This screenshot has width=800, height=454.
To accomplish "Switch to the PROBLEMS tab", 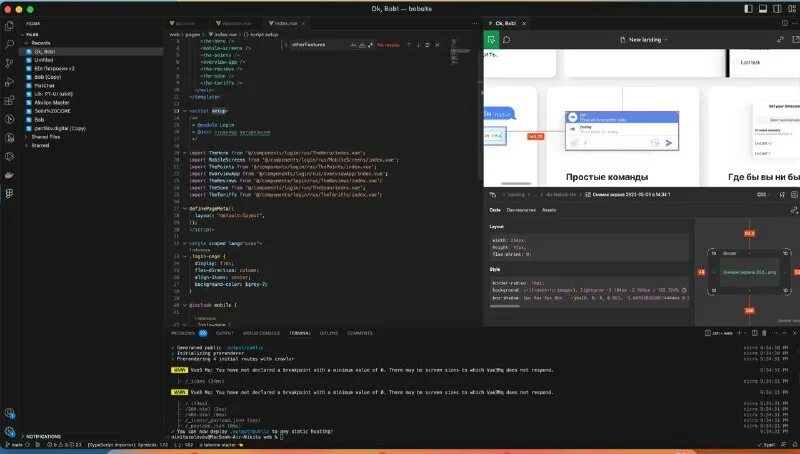I will 189,333.
